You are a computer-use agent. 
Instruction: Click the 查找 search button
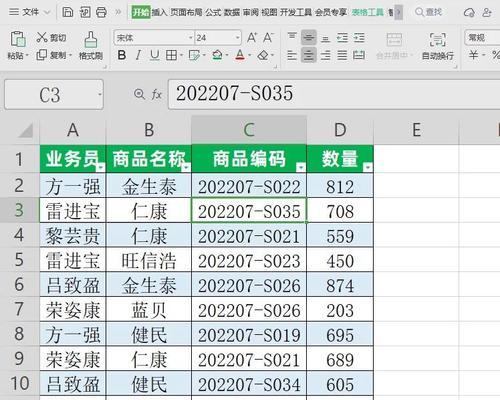tap(429, 12)
